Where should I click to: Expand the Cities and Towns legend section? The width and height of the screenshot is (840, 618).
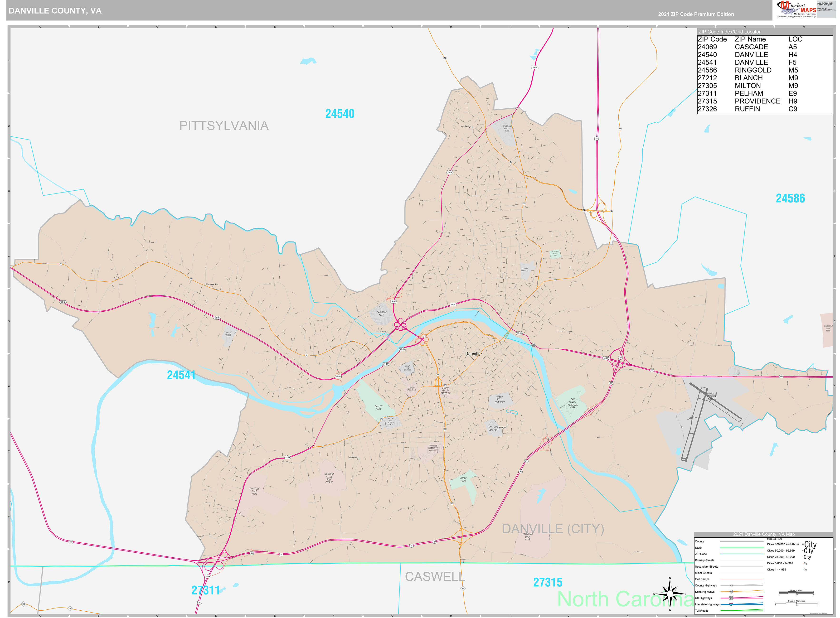775,539
